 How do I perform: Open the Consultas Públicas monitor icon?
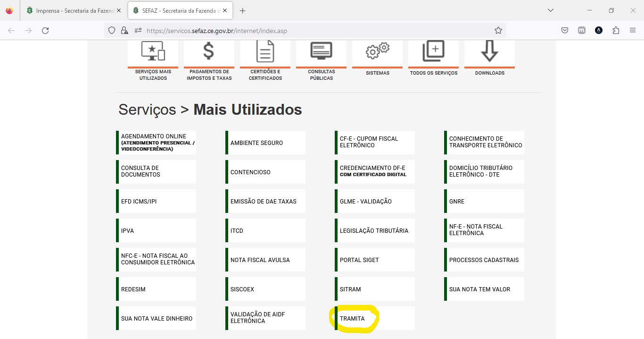321,51
